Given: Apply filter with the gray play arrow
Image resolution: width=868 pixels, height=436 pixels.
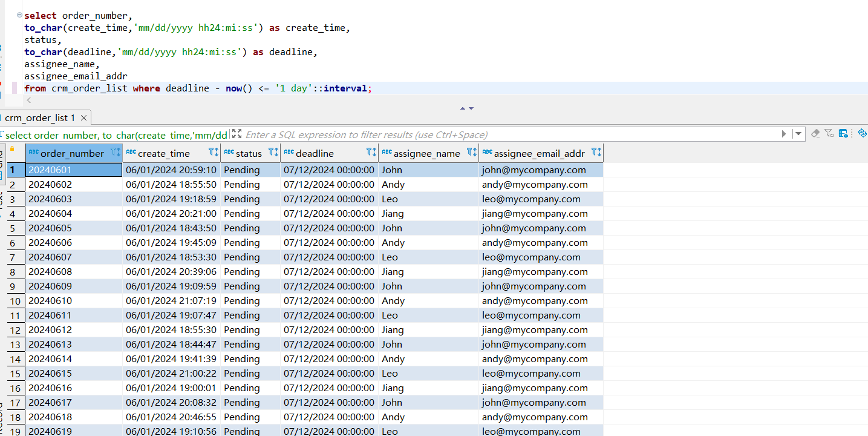Looking at the screenshot, I should tap(784, 134).
